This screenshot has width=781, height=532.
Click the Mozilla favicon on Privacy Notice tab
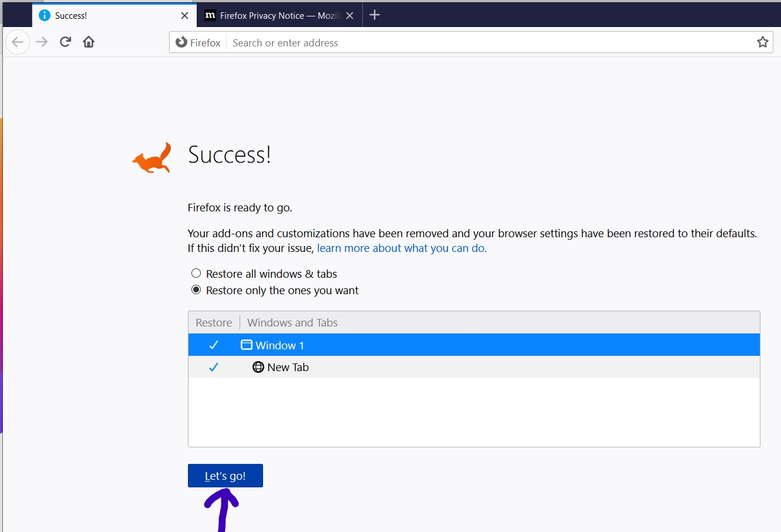(210, 16)
